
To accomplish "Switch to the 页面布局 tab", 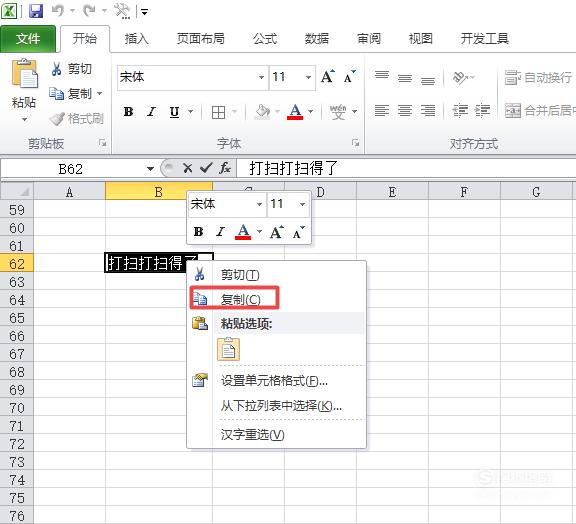I will click(x=201, y=39).
